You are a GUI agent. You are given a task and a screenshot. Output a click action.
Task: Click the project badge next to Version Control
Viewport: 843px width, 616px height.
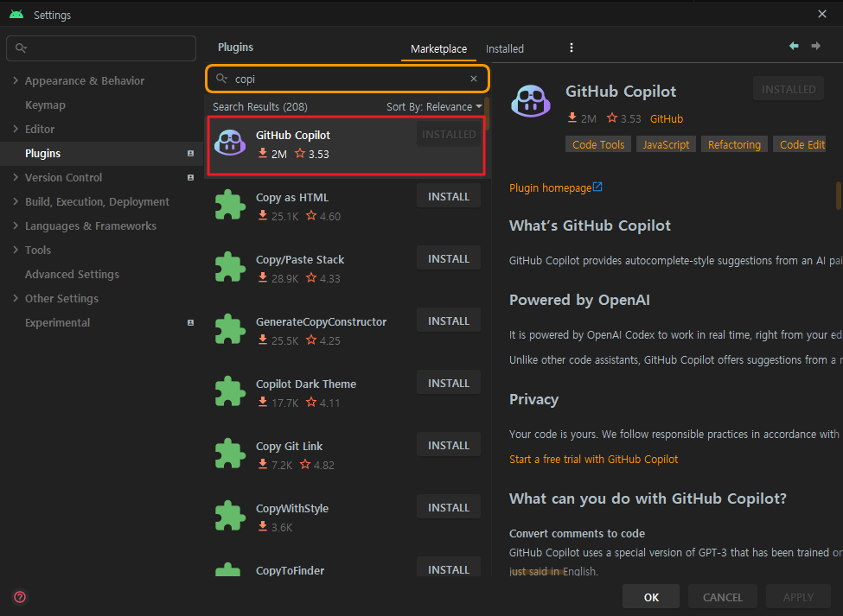coord(190,178)
